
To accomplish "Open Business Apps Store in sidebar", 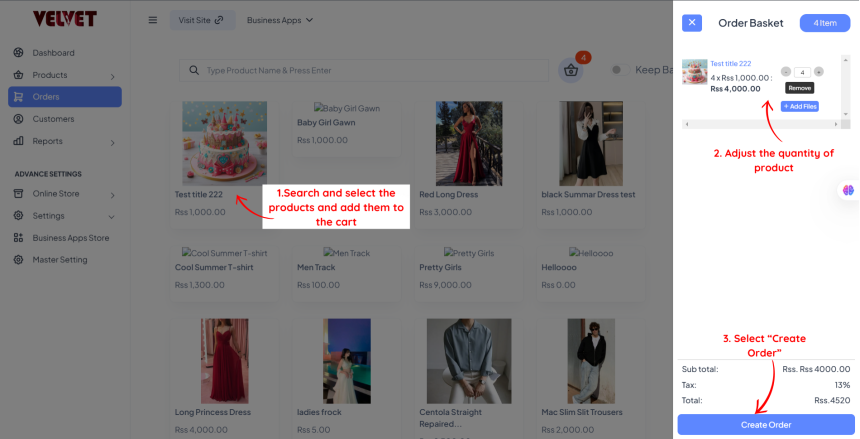I will (x=70, y=238).
